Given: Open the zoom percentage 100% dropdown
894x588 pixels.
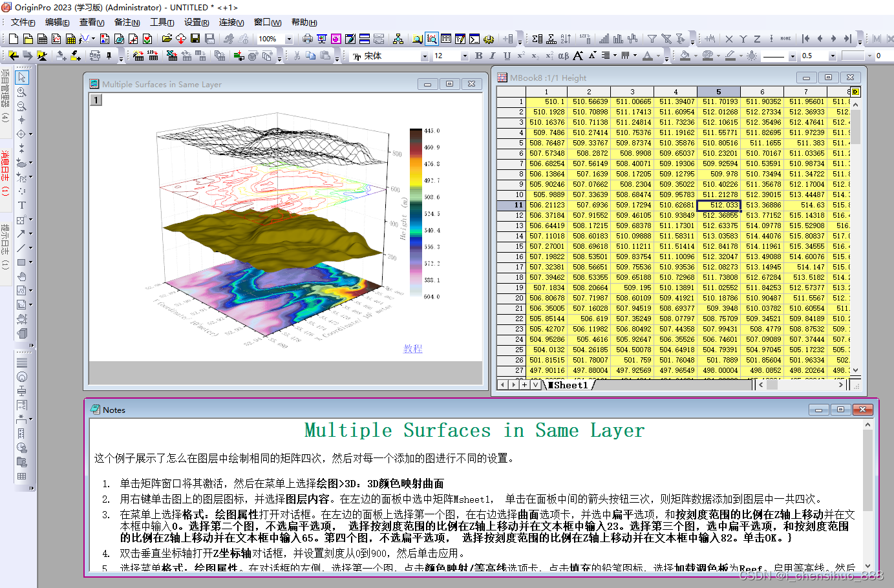Looking at the screenshot, I should [289, 39].
